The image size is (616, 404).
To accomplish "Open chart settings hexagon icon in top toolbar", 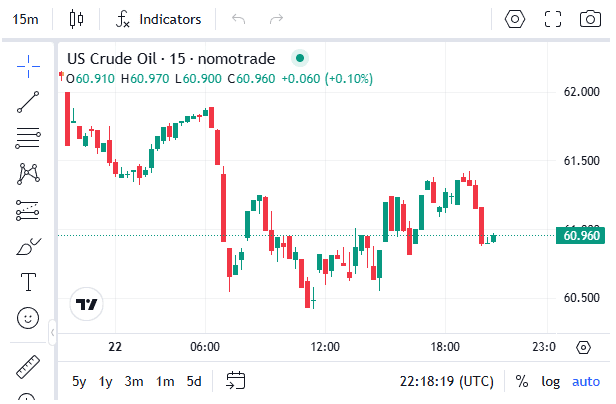I will tap(515, 19).
